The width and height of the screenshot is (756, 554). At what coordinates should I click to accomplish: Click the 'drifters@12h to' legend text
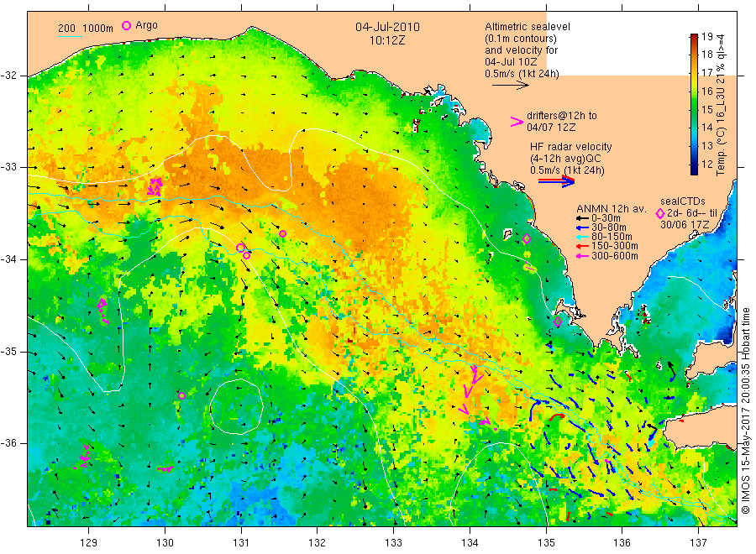click(x=562, y=116)
